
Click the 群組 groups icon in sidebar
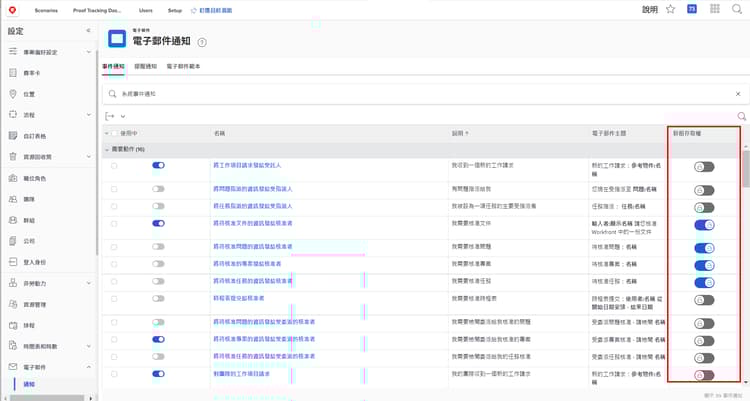(x=13, y=220)
